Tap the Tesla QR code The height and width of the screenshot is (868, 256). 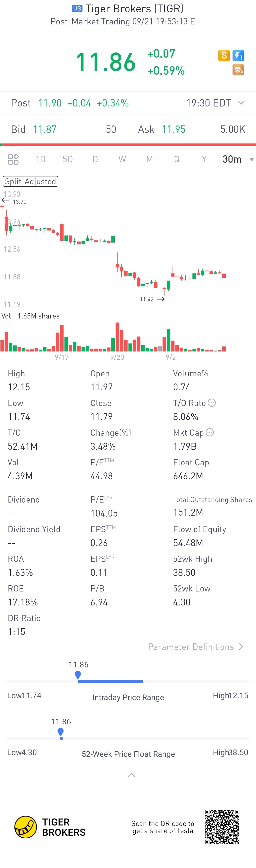[x=222, y=827]
